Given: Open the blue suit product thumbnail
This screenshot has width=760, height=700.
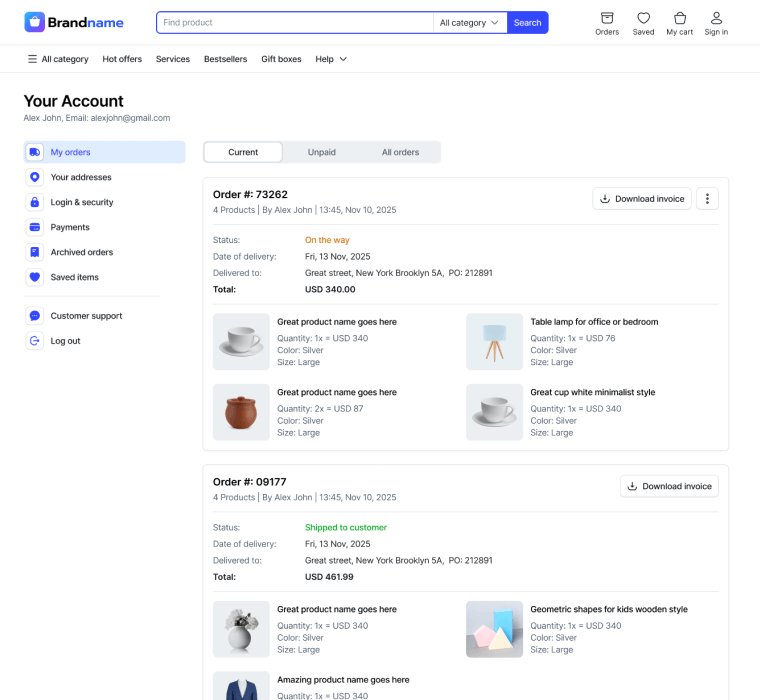Looking at the screenshot, I should click(x=241, y=685).
